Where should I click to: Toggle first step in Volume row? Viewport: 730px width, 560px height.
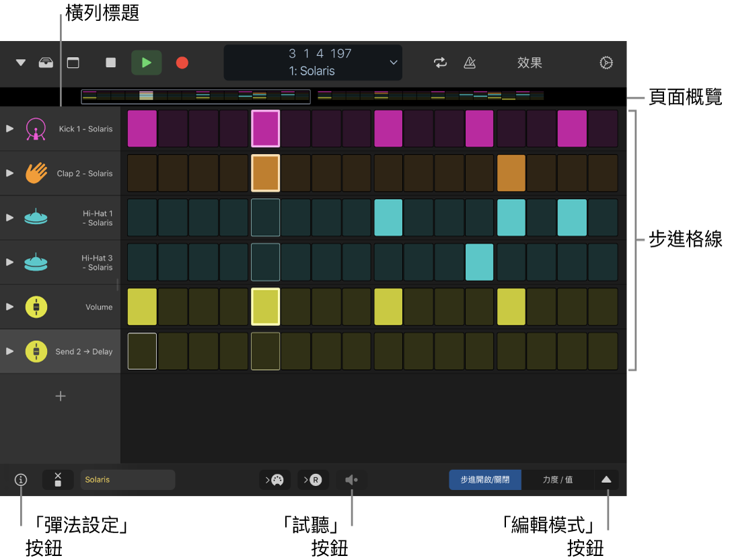(142, 307)
